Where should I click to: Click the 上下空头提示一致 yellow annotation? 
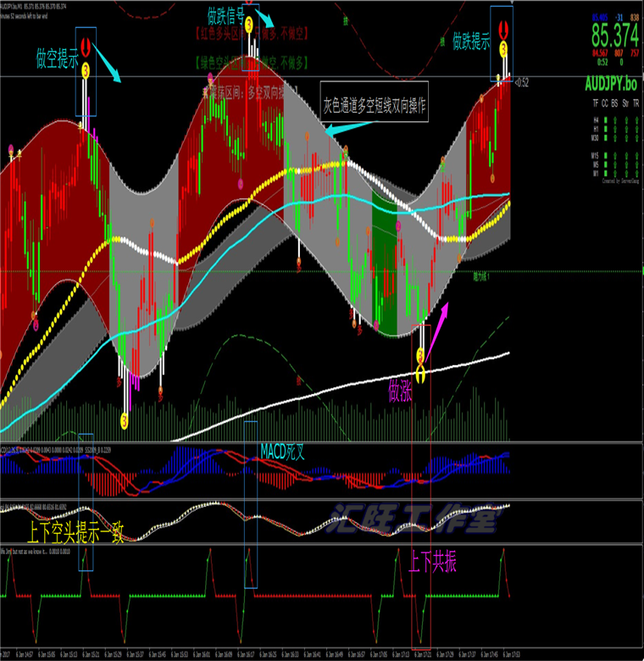point(75,533)
